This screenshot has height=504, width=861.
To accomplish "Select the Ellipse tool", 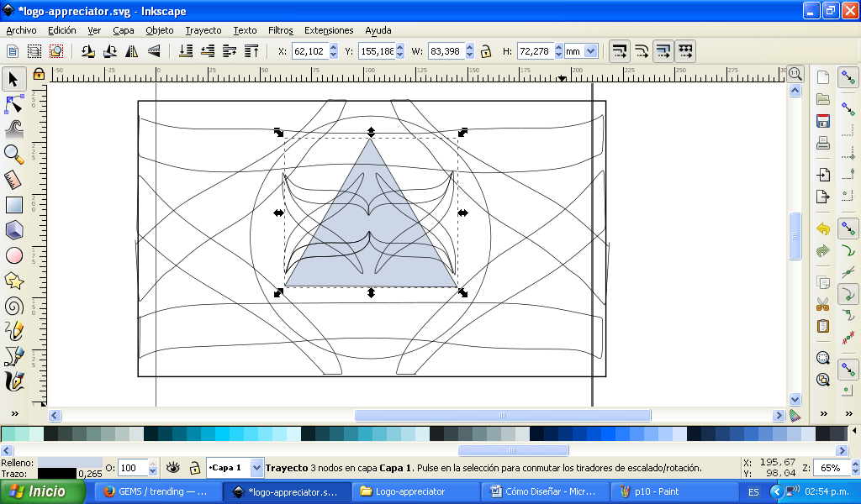I will [13, 255].
